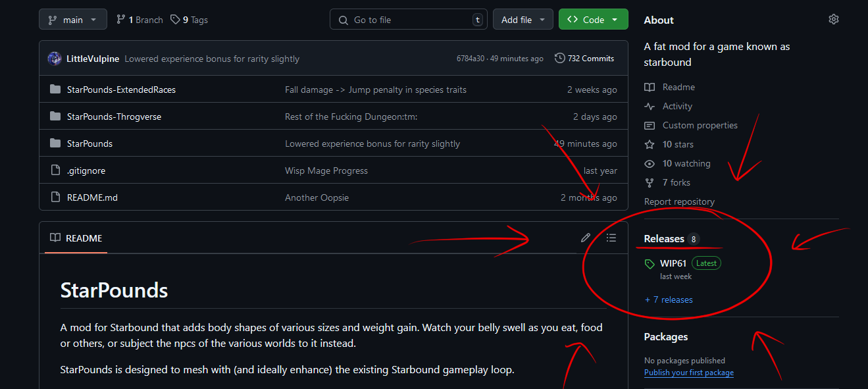Open the 1 Branch link

140,20
